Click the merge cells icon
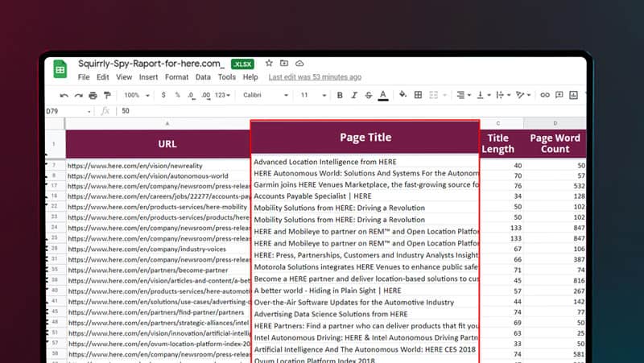Viewport: 644px width, 363px height. (433, 95)
